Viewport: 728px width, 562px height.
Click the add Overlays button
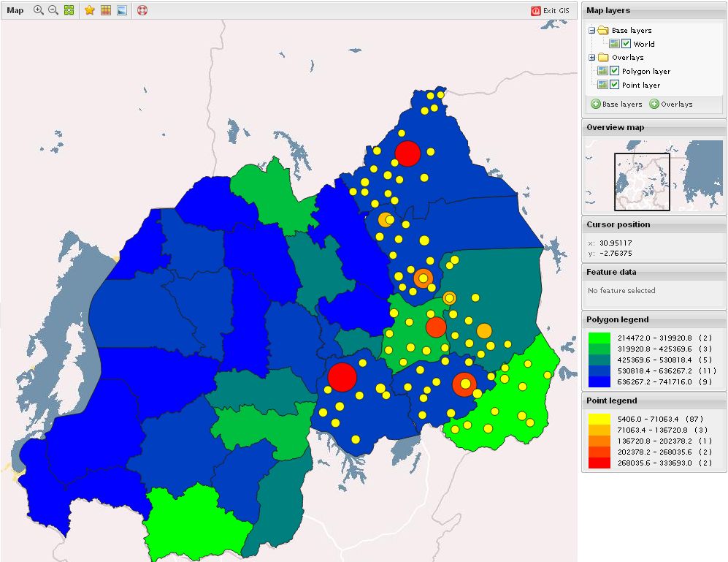coord(670,105)
